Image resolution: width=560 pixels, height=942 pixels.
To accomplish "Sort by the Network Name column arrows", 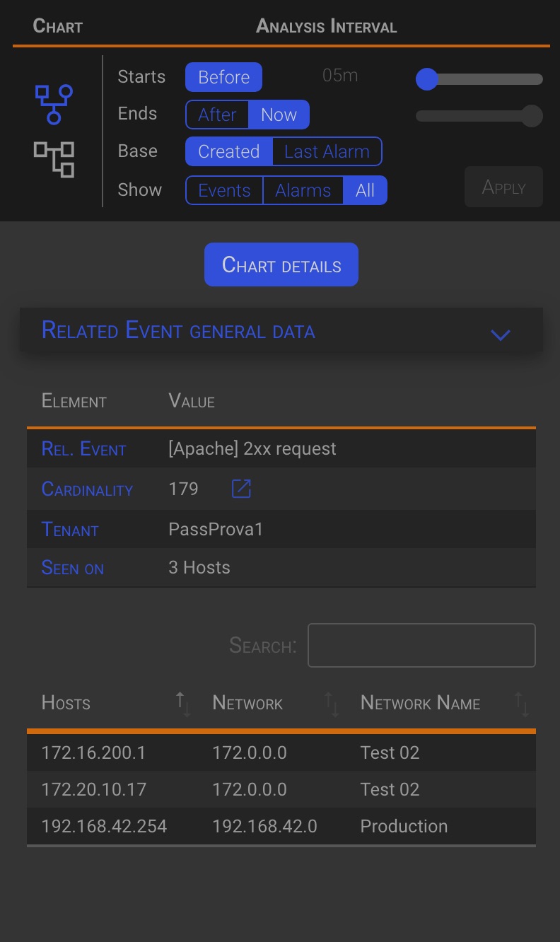I will 522,704.
